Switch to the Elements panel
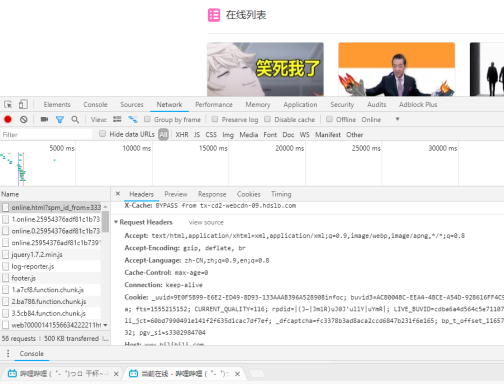 pos(57,105)
